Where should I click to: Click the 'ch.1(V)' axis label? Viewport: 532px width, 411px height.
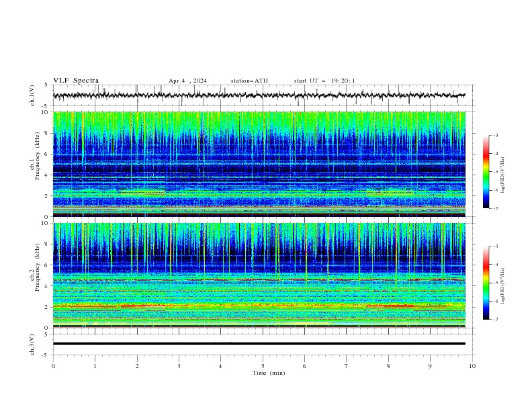pos(32,95)
